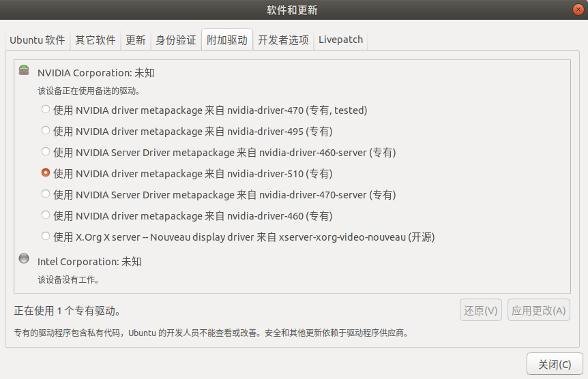Image resolution: width=588 pixels, height=379 pixels.
Task: Choose nvidia-driver-470-server radio button
Action: tap(46, 194)
